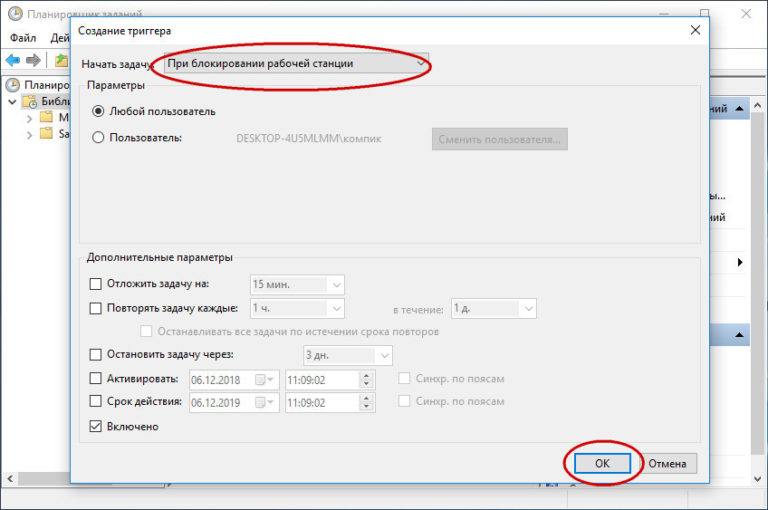Click the Отмена button

tap(667, 464)
